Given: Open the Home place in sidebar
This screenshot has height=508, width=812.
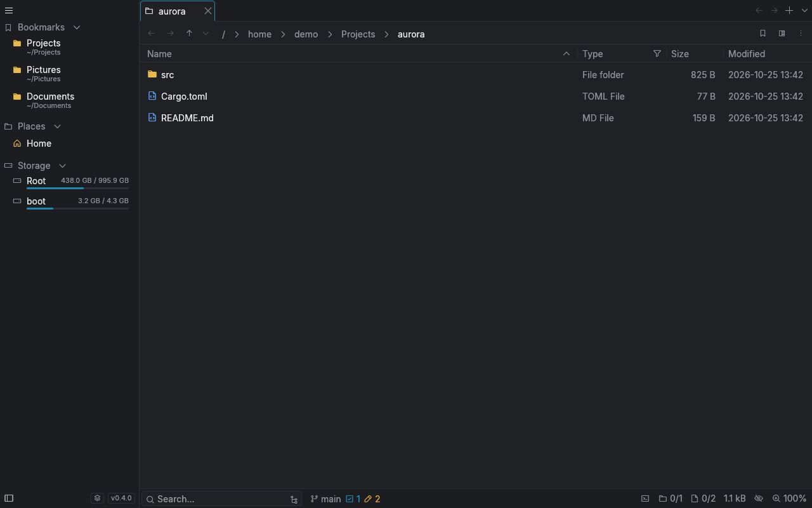Looking at the screenshot, I should pyautogui.click(x=70, y=144).
